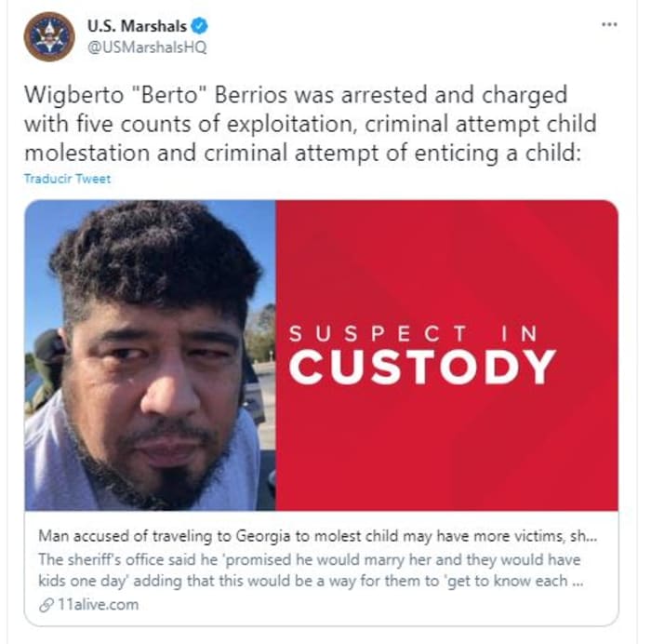The height and width of the screenshot is (644, 651).
Task: Open the U.S. Marshals profile avatar
Action: 49,36
